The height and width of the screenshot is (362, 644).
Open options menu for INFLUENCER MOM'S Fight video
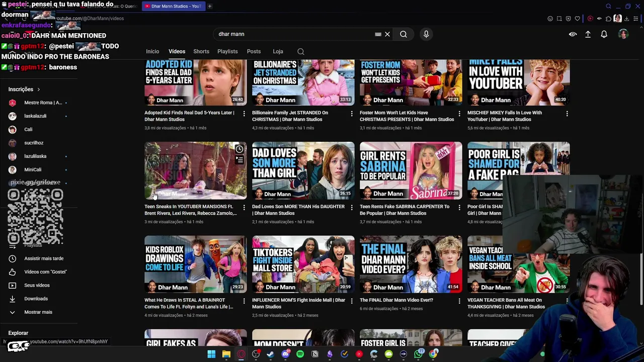(x=352, y=301)
